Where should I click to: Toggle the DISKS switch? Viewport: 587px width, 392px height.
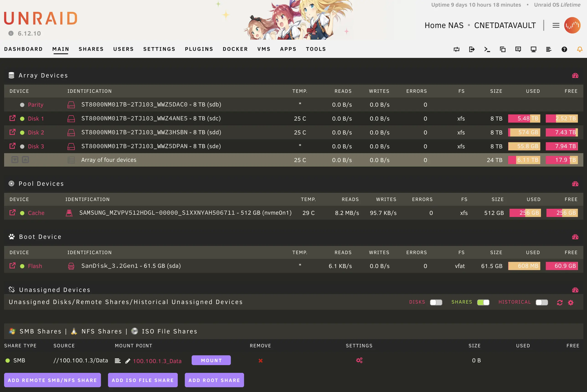tap(436, 302)
